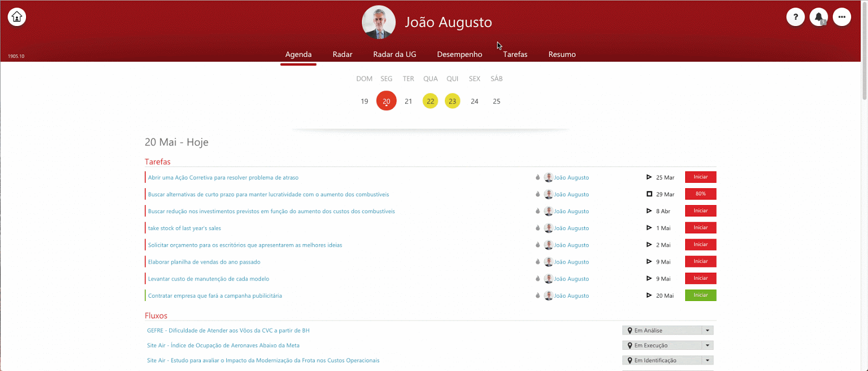Select Thursday 23 in the week calendar

(452, 101)
